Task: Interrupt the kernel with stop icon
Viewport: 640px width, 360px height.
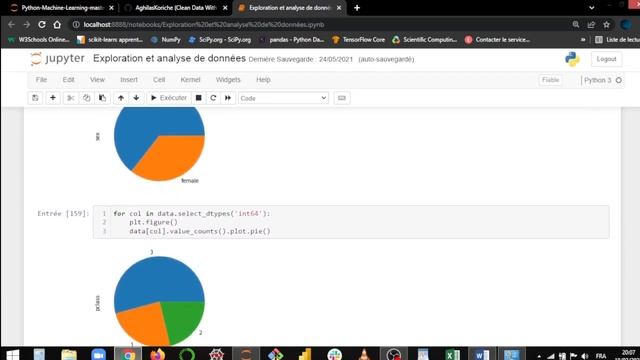Action: pos(199,98)
